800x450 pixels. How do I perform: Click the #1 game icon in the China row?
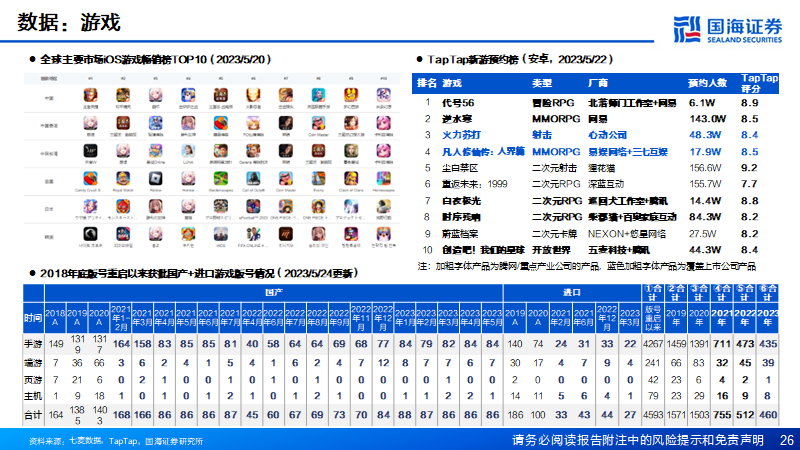point(90,95)
